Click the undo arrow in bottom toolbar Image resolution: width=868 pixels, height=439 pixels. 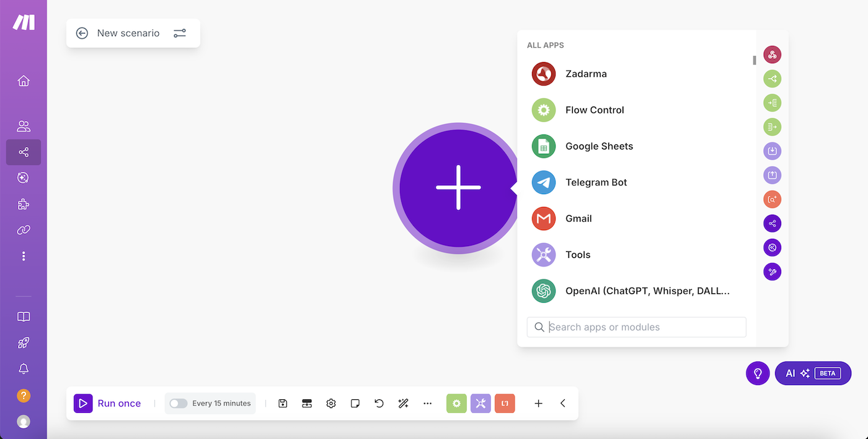pyautogui.click(x=379, y=404)
